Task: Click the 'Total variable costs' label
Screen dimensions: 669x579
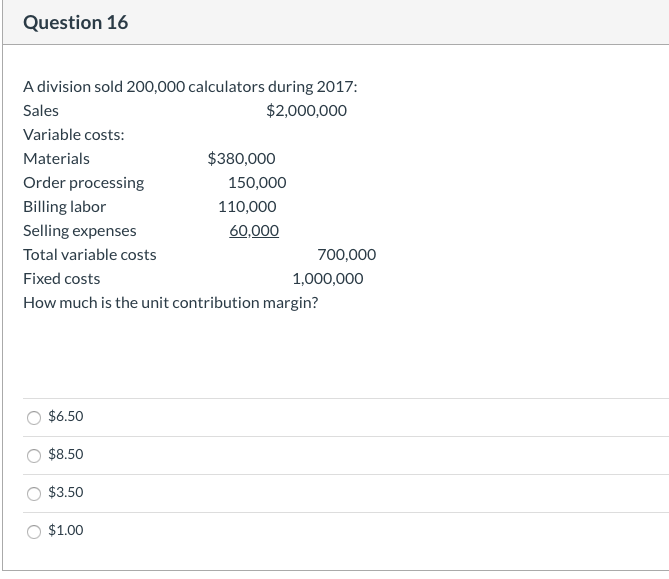Action: pyautogui.click(x=90, y=255)
